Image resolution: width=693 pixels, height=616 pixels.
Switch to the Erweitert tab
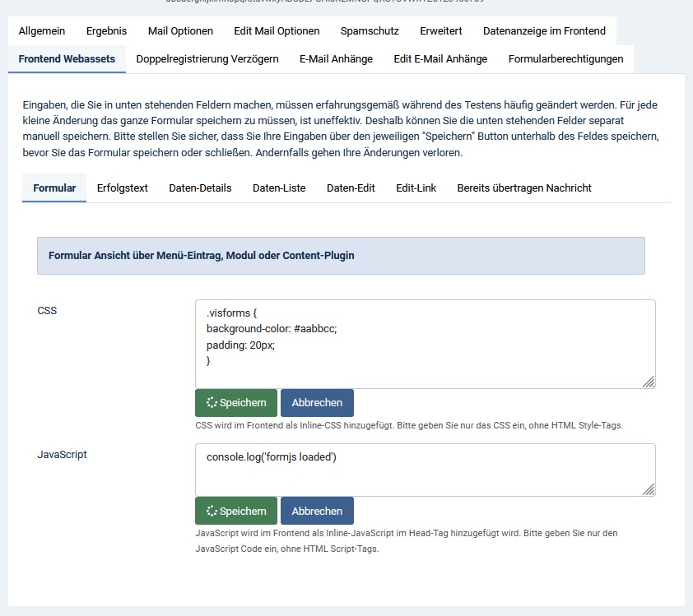click(440, 30)
